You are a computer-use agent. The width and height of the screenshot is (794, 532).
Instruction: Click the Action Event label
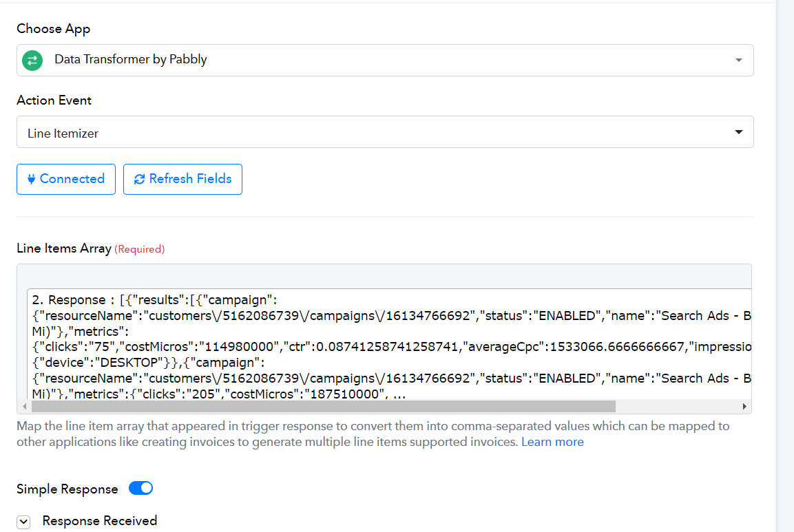coord(54,100)
